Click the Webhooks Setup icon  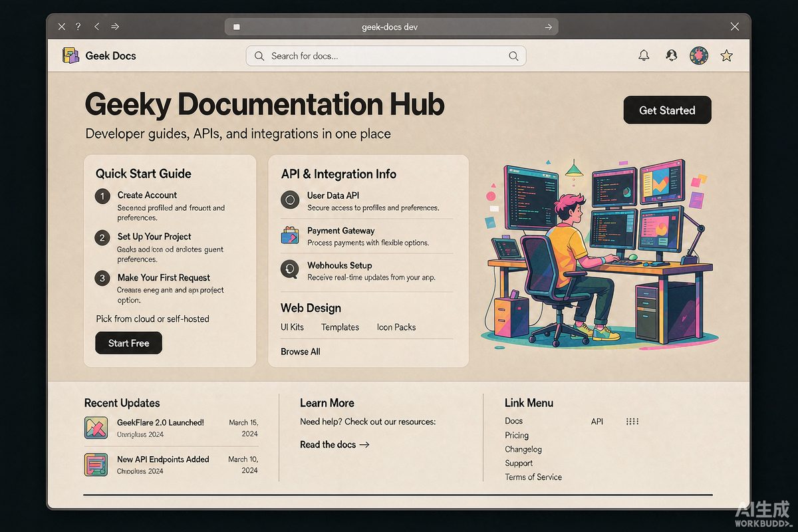coord(290,269)
